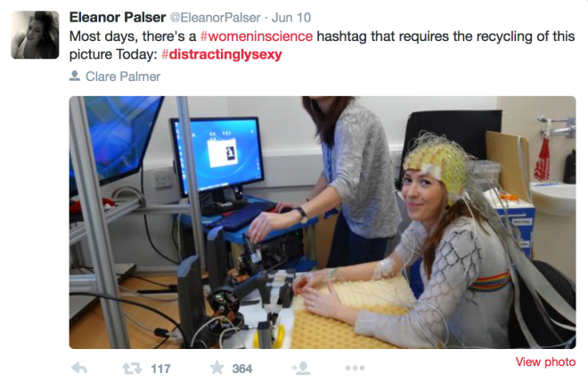Open the #womeninscience hashtag

coord(257,37)
